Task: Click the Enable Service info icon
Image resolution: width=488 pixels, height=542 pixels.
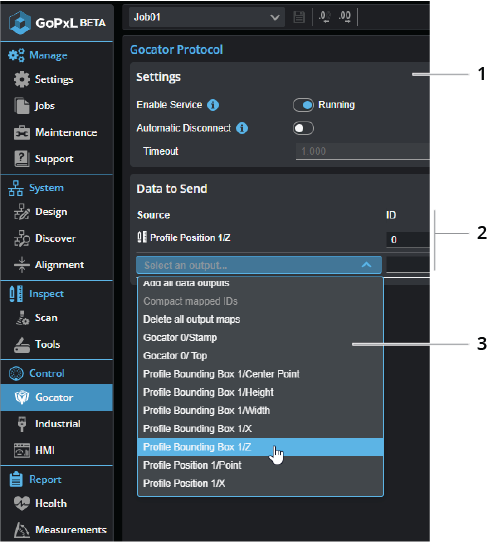Action: tap(213, 105)
